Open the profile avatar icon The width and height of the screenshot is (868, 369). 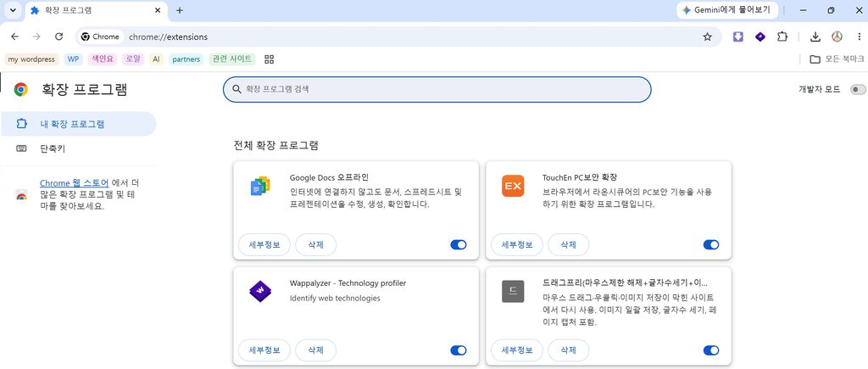point(837,36)
